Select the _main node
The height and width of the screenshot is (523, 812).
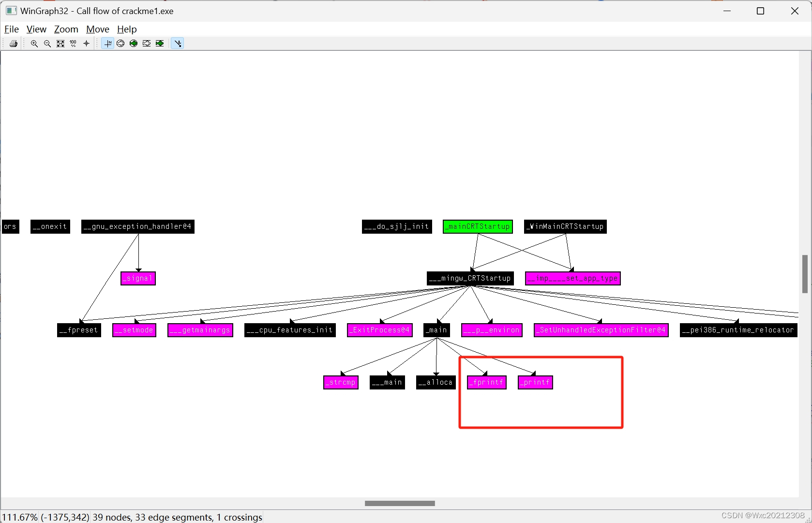[x=437, y=330]
